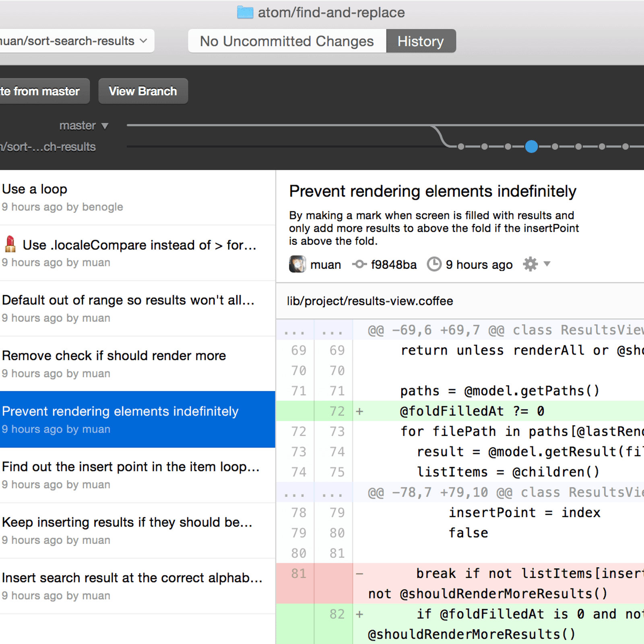Click the atom/find-and-replace folder icon
Image resolution: width=644 pixels, height=644 pixels.
click(x=245, y=12)
